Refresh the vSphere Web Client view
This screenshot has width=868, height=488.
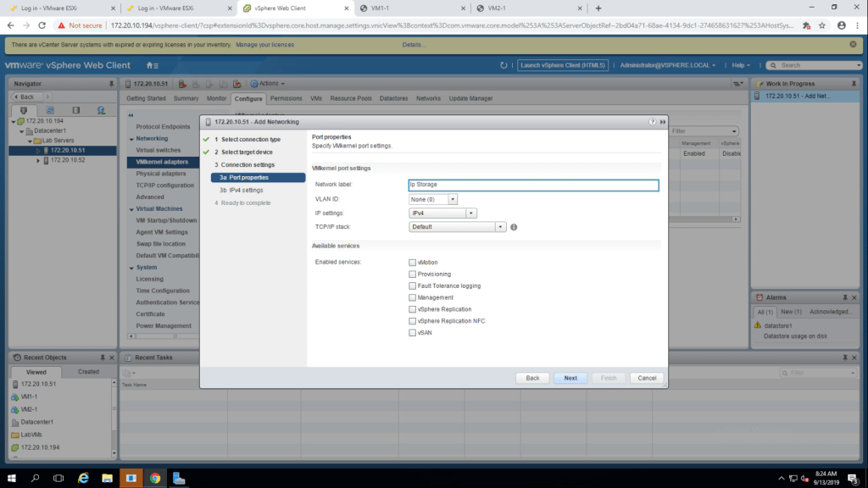point(504,65)
